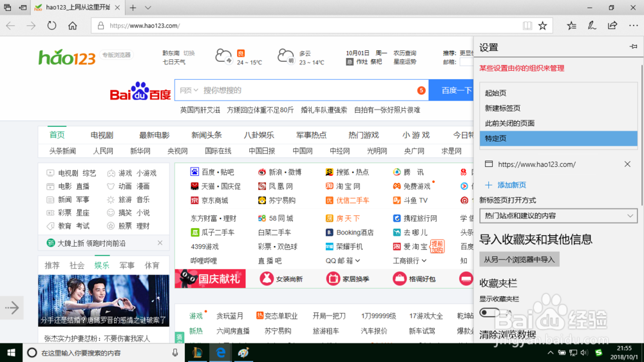644x362 pixels.
Task: Open the Paint app taskbar icon
Action: pyautogui.click(x=243, y=352)
